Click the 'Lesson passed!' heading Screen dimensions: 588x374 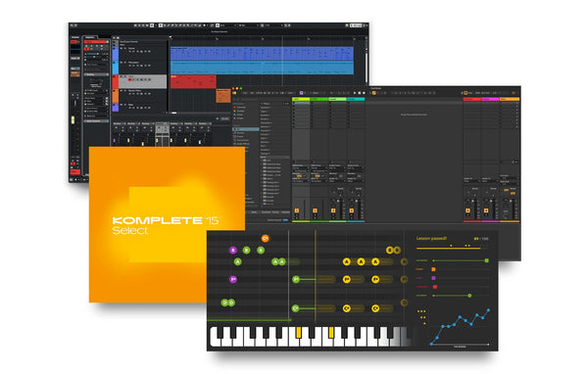(x=431, y=238)
